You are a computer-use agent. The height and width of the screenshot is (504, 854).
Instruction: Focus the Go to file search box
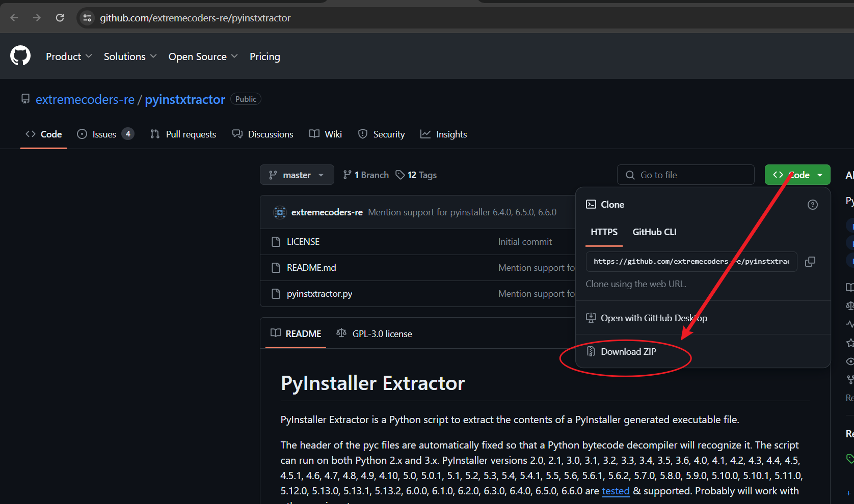point(685,175)
